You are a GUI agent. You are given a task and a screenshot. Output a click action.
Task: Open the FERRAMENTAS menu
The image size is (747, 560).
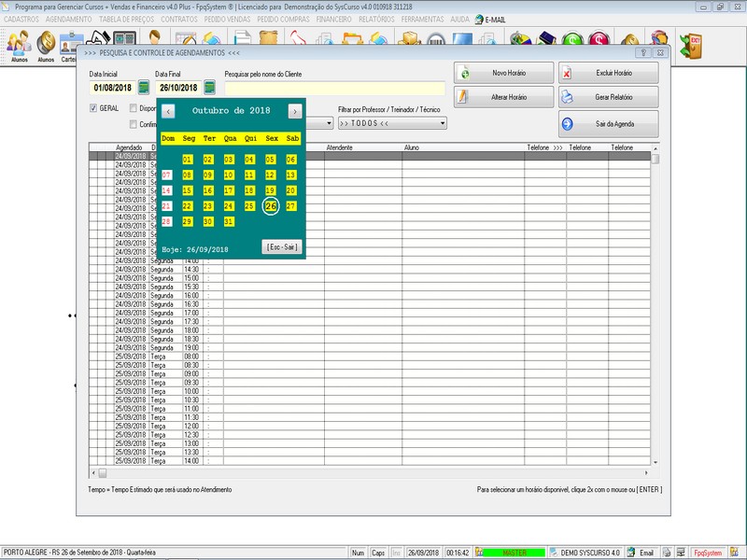pyautogui.click(x=422, y=20)
